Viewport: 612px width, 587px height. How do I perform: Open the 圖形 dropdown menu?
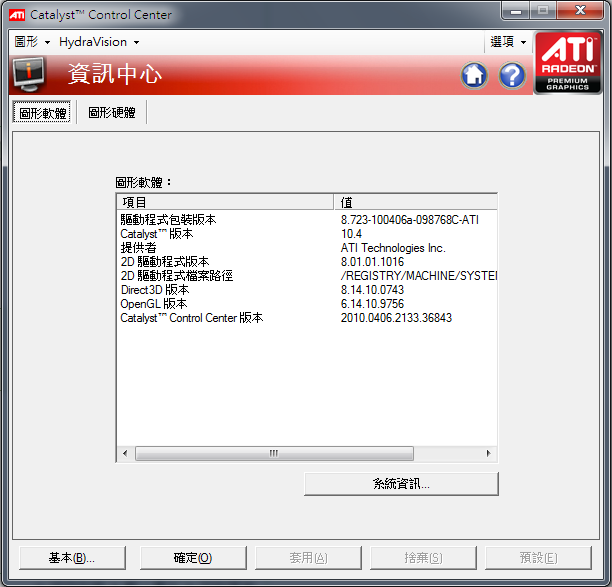(32, 42)
